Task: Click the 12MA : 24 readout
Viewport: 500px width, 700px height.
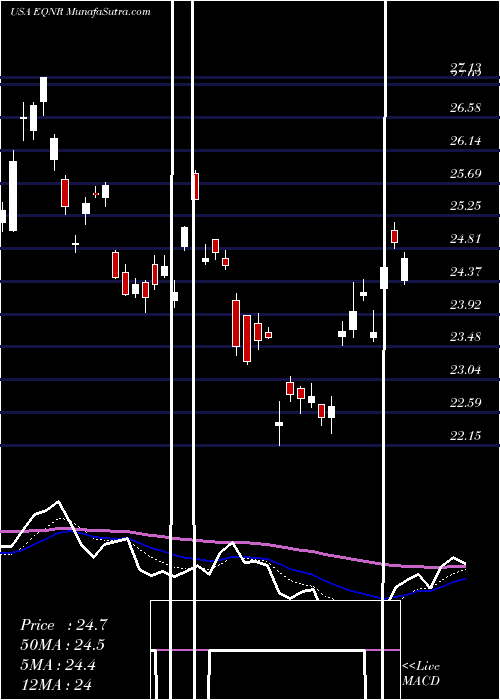Action: 56,684
